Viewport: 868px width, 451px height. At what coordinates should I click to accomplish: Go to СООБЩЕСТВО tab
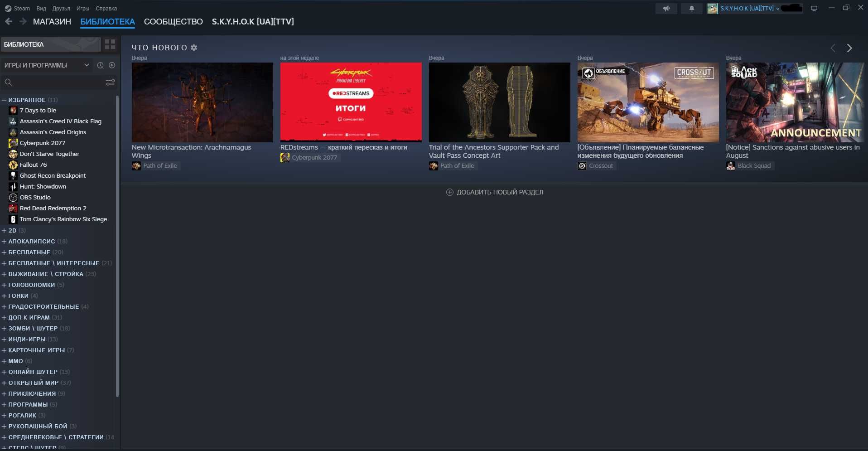pos(174,21)
